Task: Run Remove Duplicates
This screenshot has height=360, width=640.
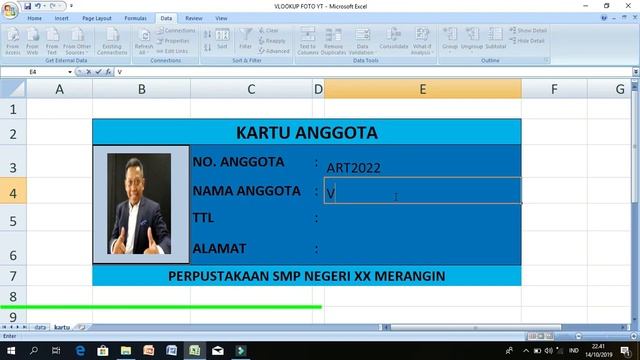Action: 333,41
